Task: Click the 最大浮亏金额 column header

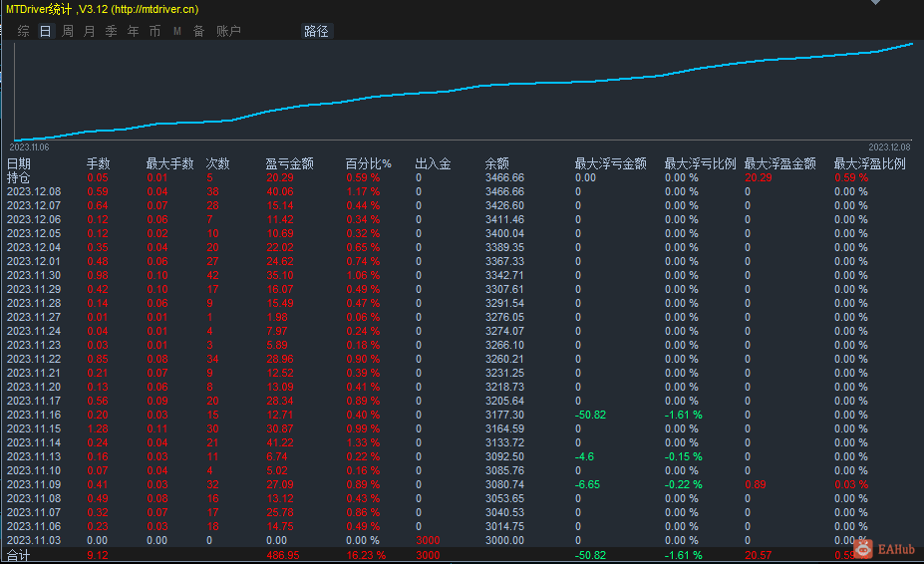Action: 610,163
